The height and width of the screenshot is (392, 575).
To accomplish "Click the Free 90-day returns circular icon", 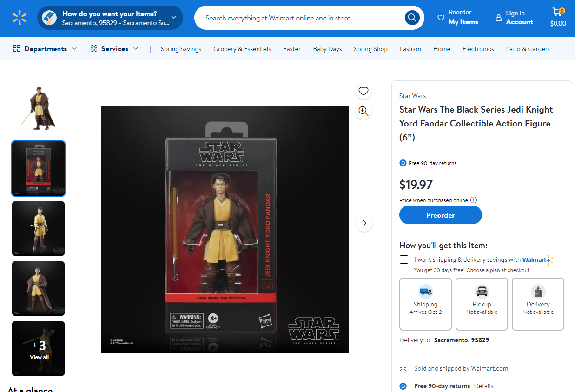I will click(x=403, y=163).
